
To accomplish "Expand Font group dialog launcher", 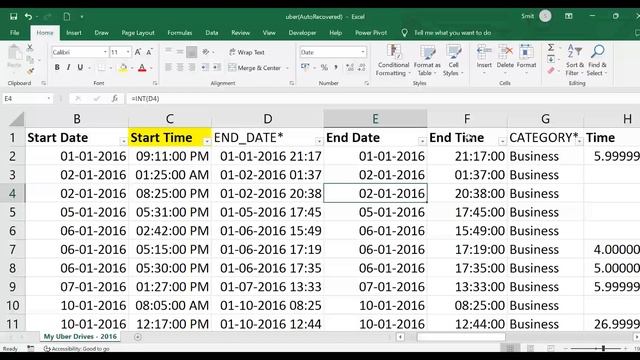I will click(x=155, y=83).
